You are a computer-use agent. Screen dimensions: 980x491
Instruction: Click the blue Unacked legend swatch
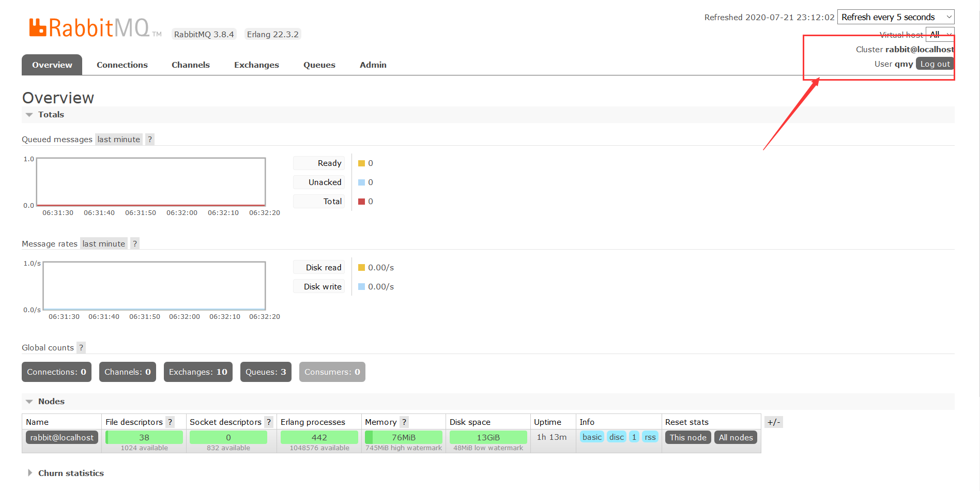click(x=362, y=182)
